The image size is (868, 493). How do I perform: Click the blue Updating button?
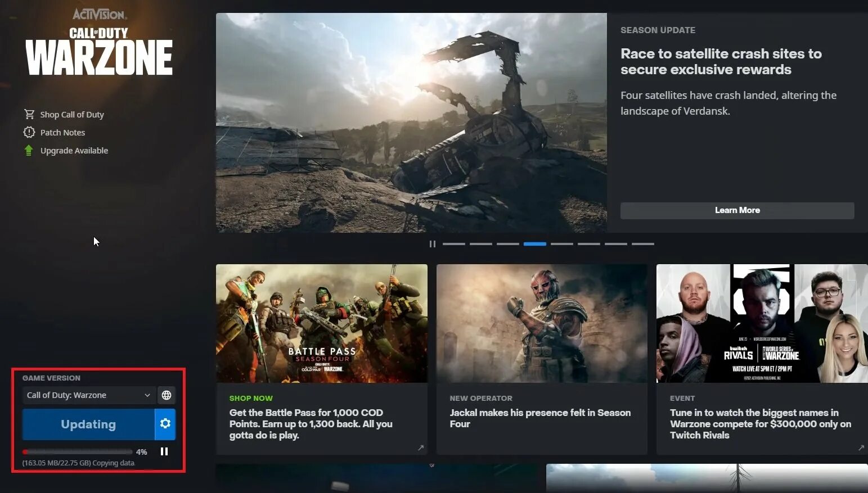(x=88, y=424)
